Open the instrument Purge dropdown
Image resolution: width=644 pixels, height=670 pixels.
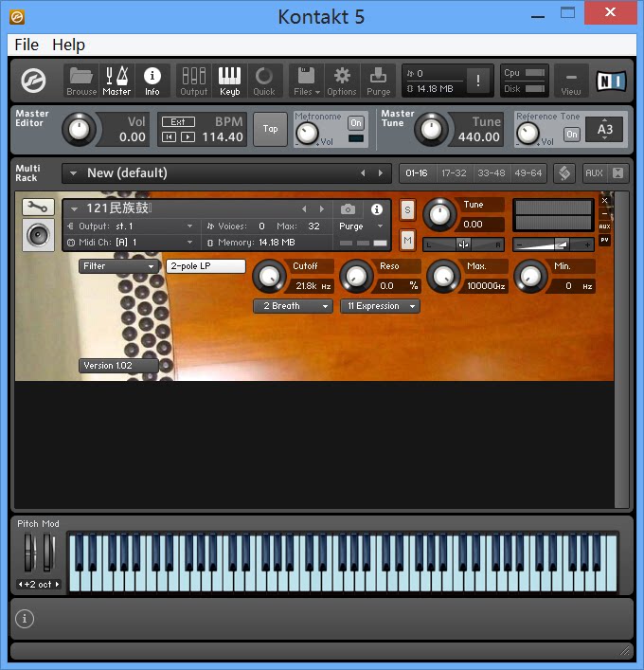pos(361,226)
